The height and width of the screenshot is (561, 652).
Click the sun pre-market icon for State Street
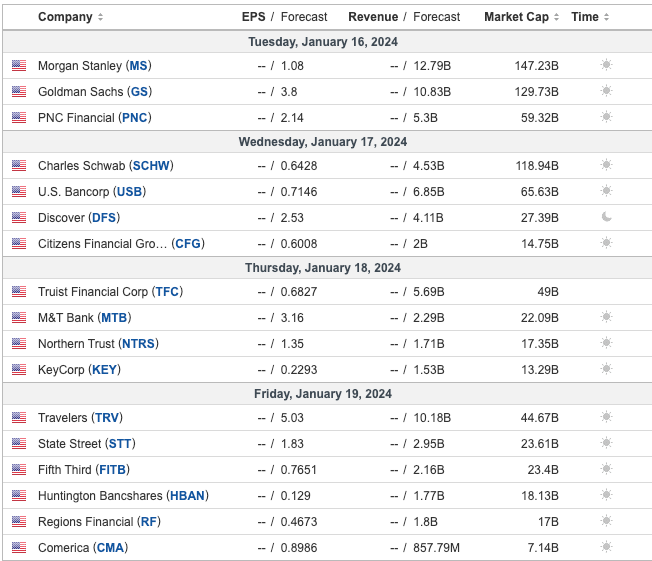[607, 443]
